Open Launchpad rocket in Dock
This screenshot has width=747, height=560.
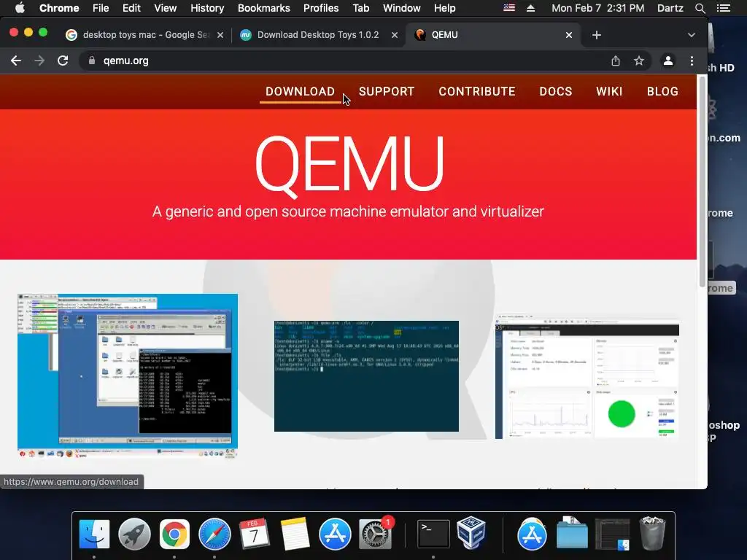pos(134,534)
